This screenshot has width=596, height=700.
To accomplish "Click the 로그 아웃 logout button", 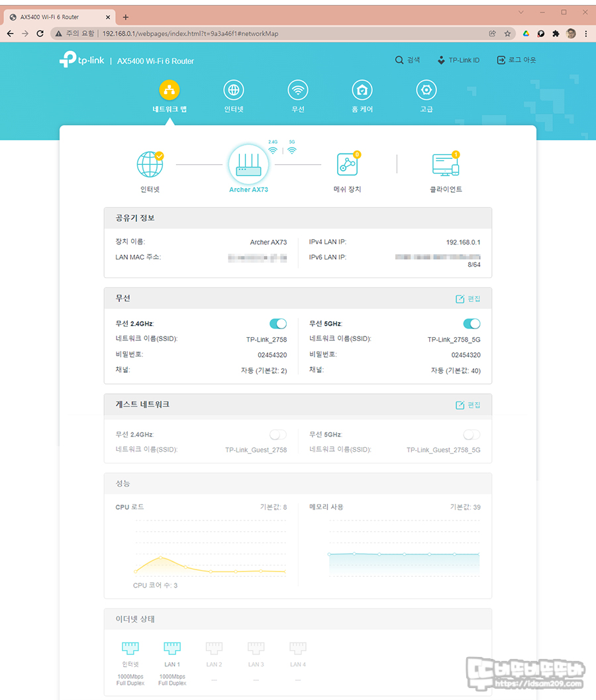I will (517, 60).
